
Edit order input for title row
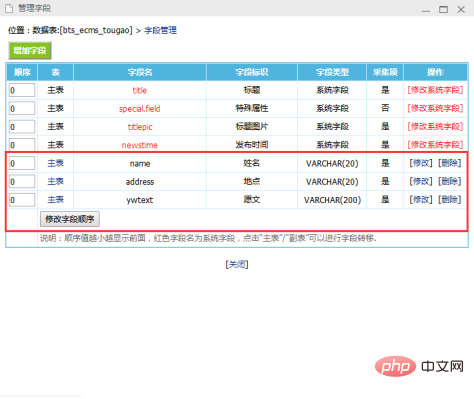pyautogui.click(x=22, y=90)
